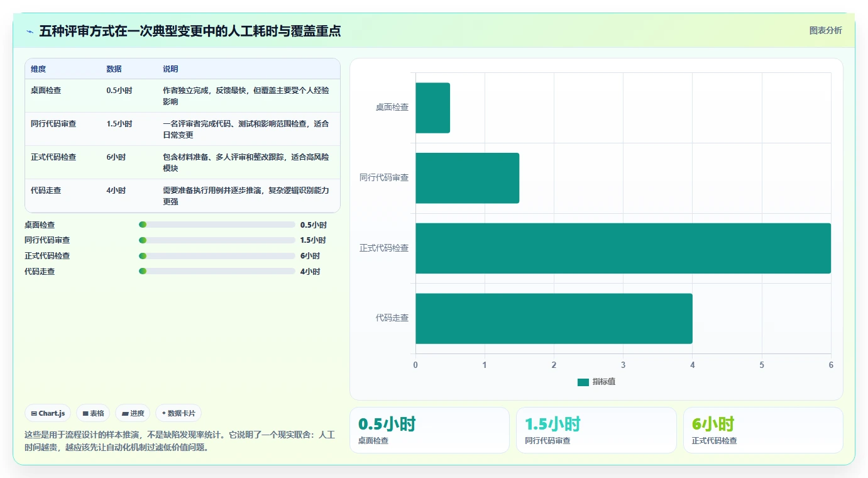Click the 正式代码检查 progress bar
Viewport: 868px width, 478px height.
point(217,256)
